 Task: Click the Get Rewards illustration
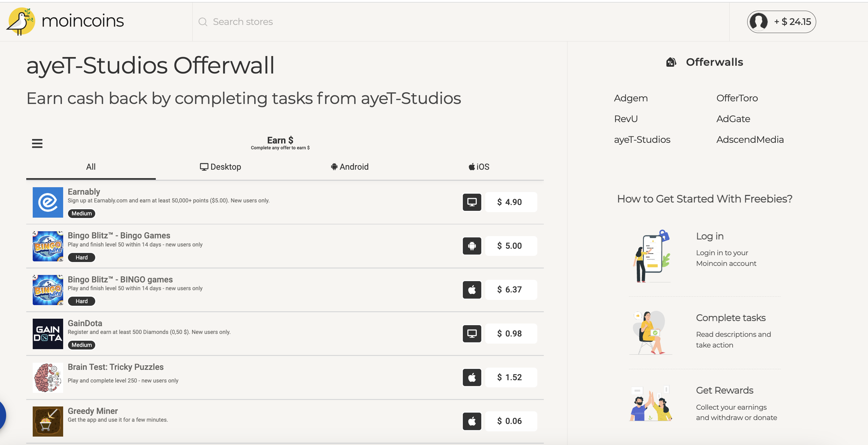(x=651, y=404)
